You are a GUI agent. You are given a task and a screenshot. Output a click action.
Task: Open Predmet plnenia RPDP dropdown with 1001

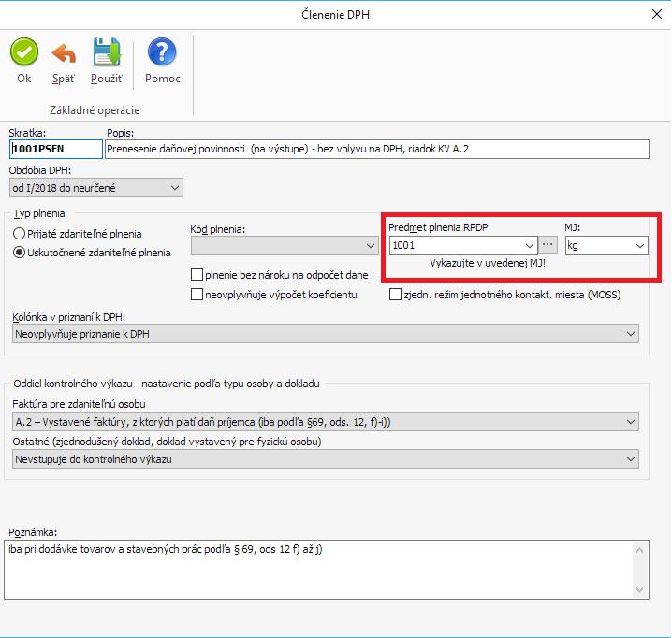pyautogui.click(x=463, y=245)
